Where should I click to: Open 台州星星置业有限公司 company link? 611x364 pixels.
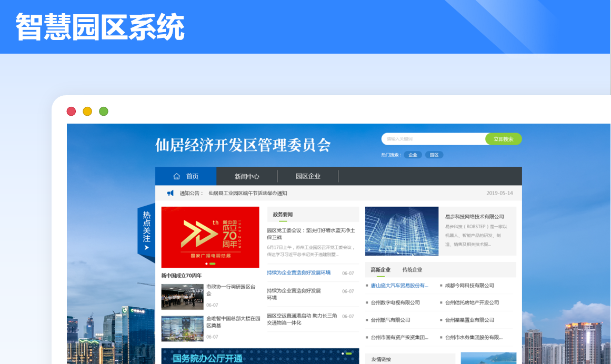point(469,320)
